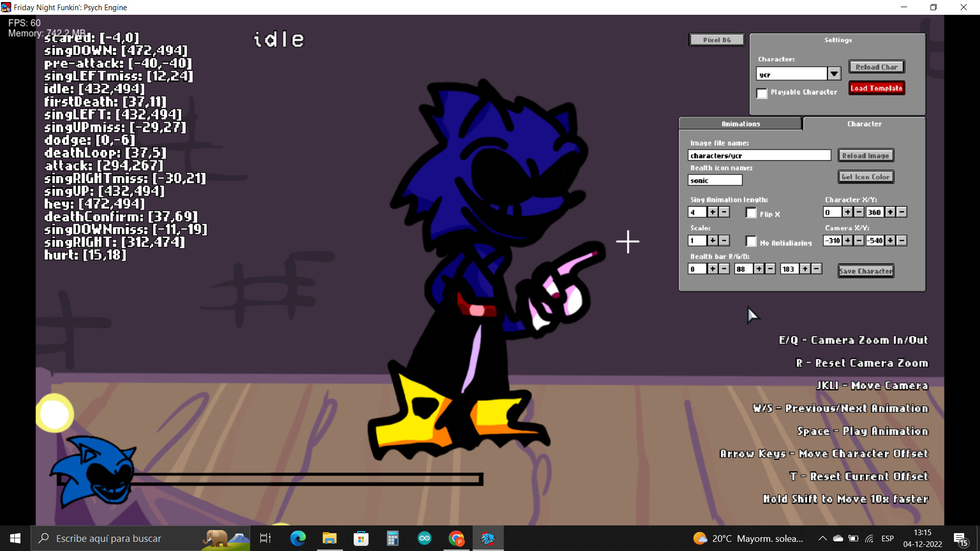Screen dimensions: 980x551
Task: Open Microsoft Store from taskbar
Action: tap(361, 538)
